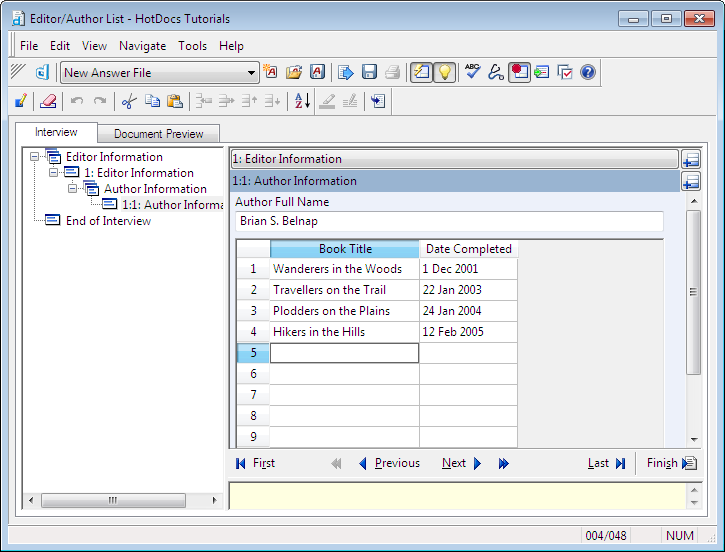Open the File menu

click(29, 46)
